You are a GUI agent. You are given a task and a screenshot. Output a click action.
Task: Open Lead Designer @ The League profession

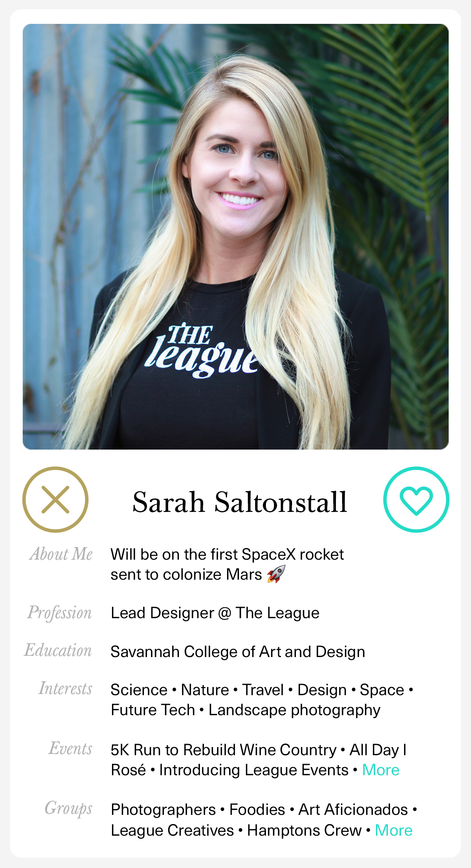point(215,613)
